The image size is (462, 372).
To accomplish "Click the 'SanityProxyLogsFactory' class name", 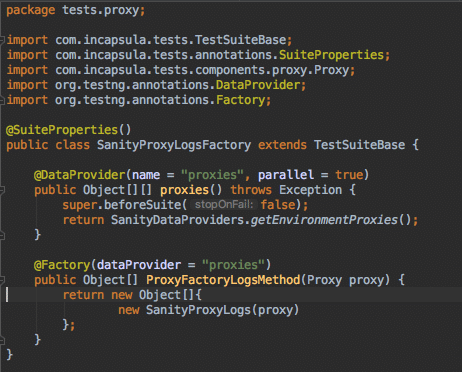I will coord(174,145).
